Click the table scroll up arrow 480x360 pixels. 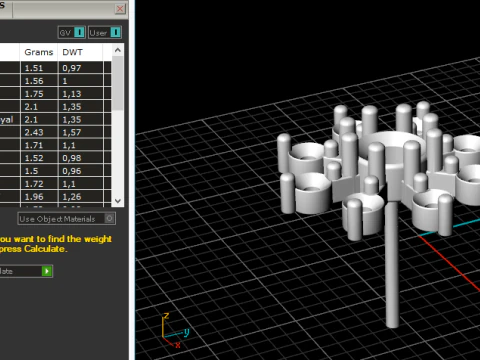pos(118,50)
